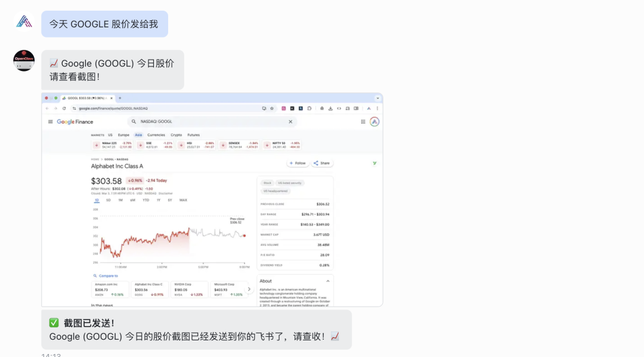The height and width of the screenshot is (357, 644).
Task: Open the browser tab list dropdown
Action: tap(377, 98)
